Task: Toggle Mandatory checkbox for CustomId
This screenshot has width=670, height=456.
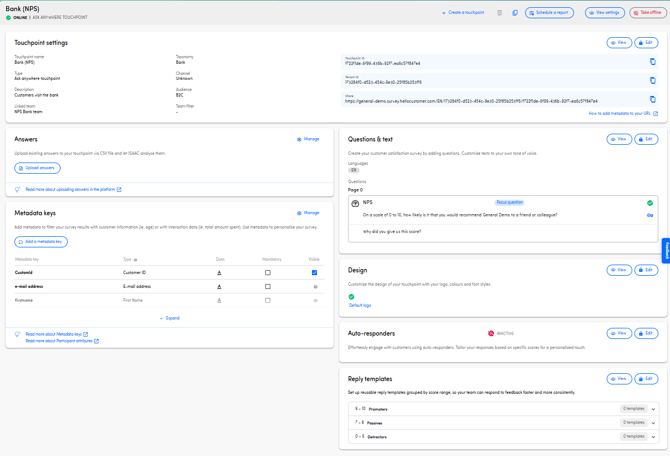Action: click(x=267, y=273)
